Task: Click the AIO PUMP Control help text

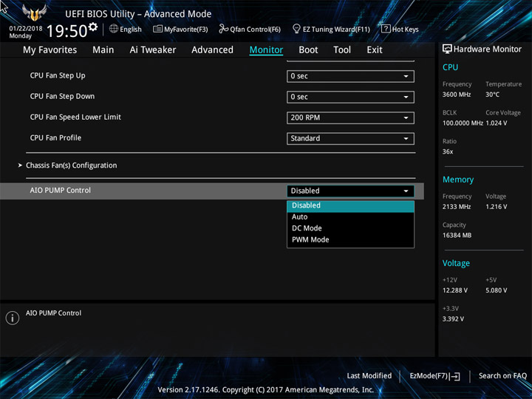Action: [54, 313]
